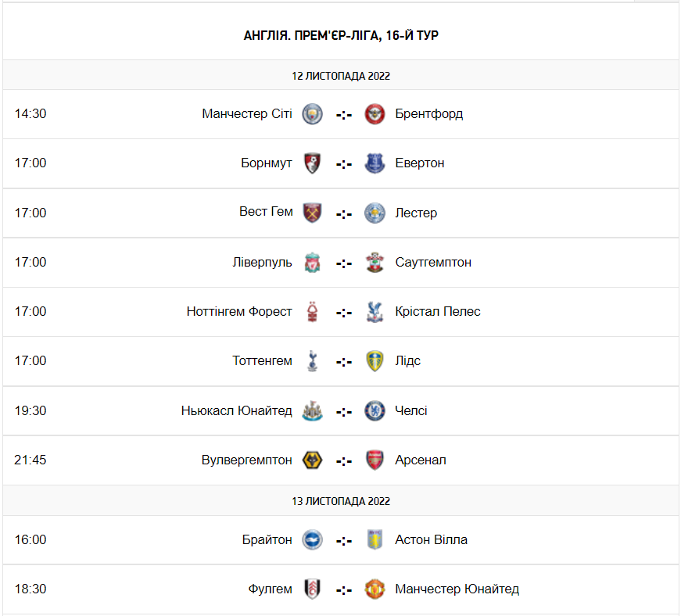
Task: Click the Фулгем match score placeholder
Action: [x=344, y=589]
